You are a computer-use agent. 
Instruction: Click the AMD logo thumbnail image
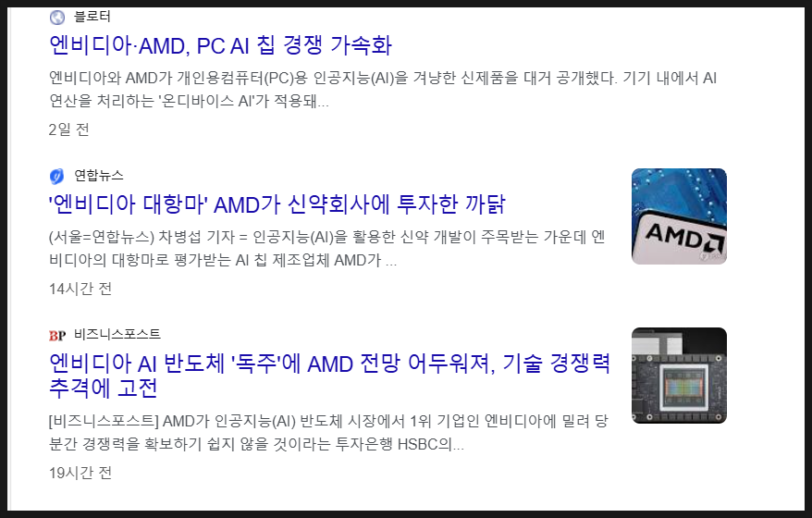point(679,216)
